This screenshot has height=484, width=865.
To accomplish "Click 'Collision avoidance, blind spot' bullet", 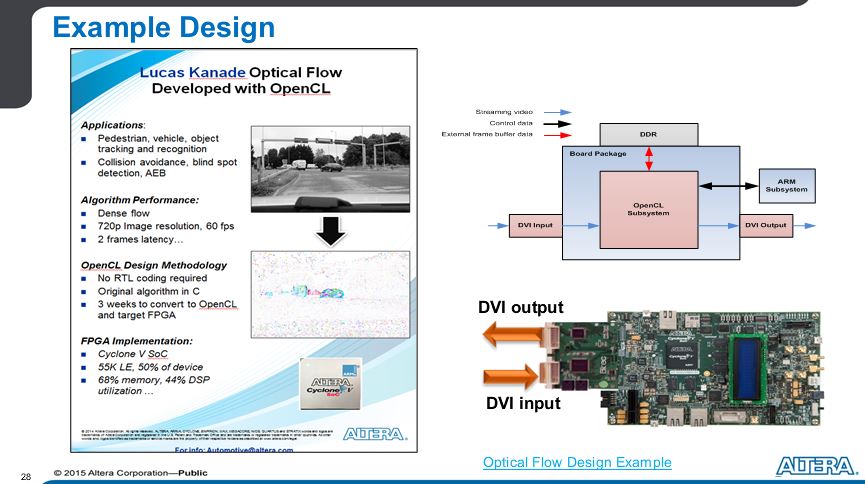I will coord(167,167).
